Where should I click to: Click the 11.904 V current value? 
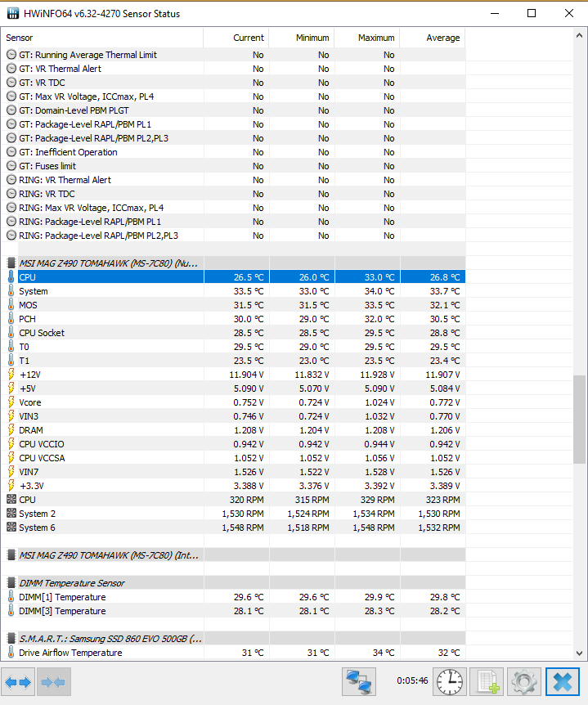coord(246,375)
